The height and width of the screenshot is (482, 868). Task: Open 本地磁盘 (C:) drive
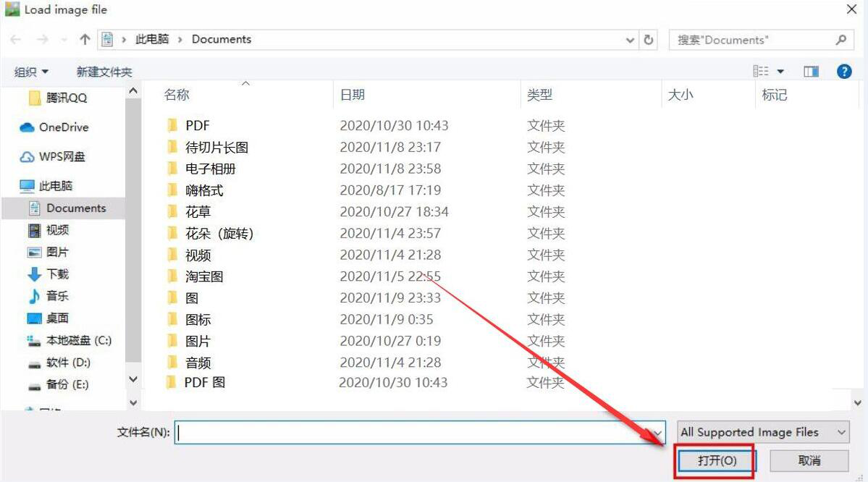tap(69, 340)
